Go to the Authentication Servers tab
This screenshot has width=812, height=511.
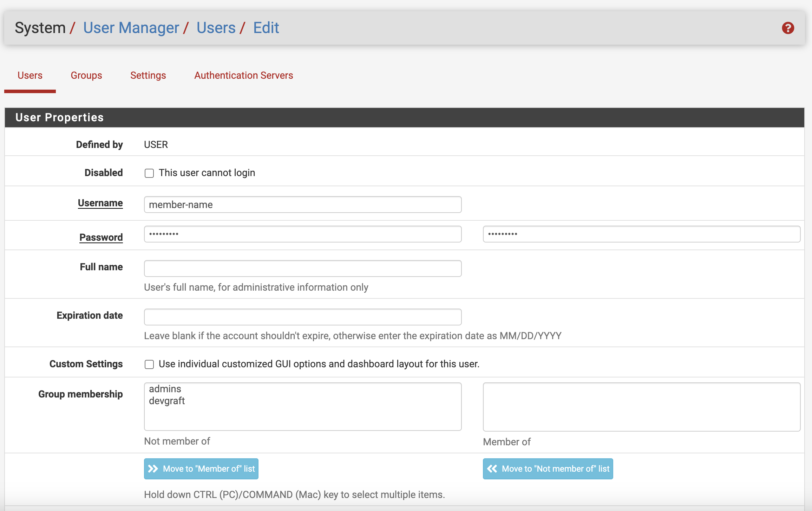point(243,76)
